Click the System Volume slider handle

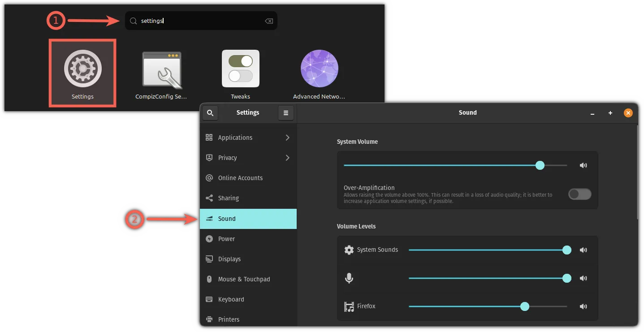click(x=540, y=165)
